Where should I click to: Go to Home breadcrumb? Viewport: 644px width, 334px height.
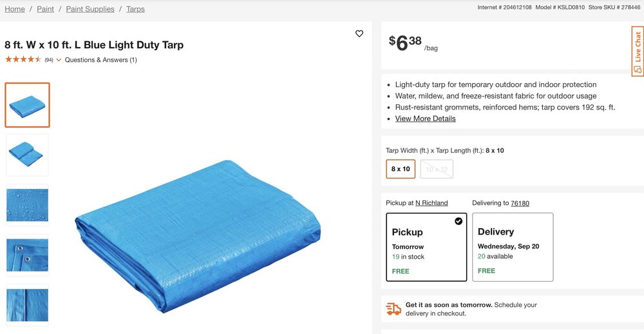pos(15,9)
